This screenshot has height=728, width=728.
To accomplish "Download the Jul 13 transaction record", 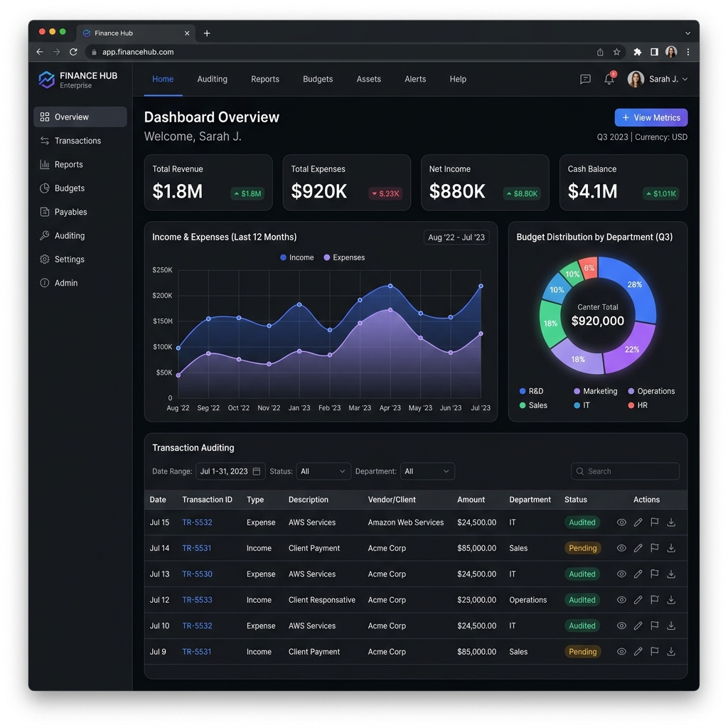I will pyautogui.click(x=671, y=574).
